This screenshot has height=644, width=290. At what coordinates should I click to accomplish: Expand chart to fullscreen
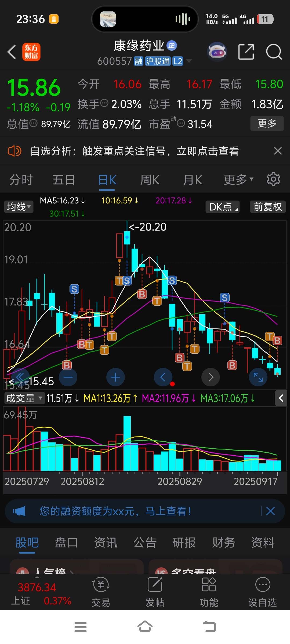click(258, 377)
